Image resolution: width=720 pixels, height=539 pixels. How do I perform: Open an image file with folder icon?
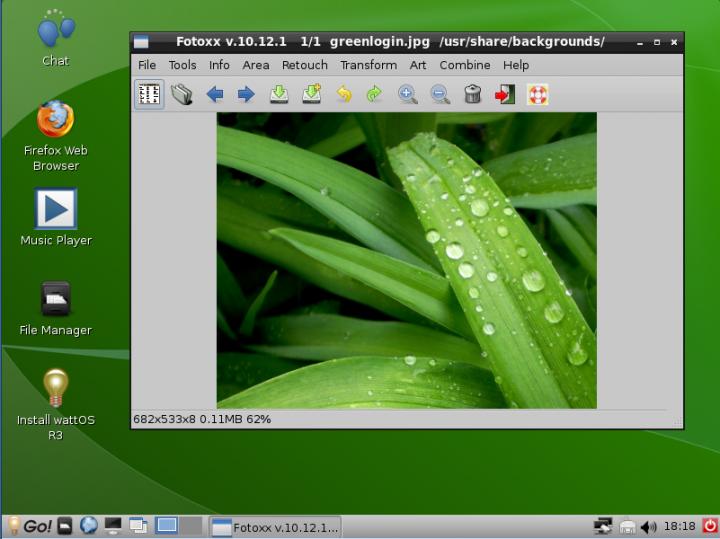[x=182, y=94]
